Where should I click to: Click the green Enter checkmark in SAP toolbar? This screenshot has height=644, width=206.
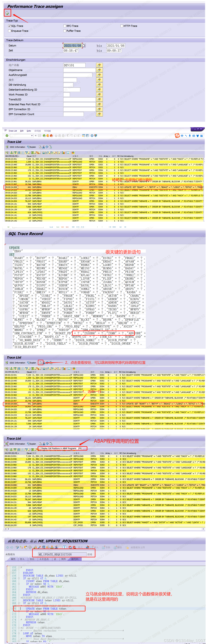7,136
